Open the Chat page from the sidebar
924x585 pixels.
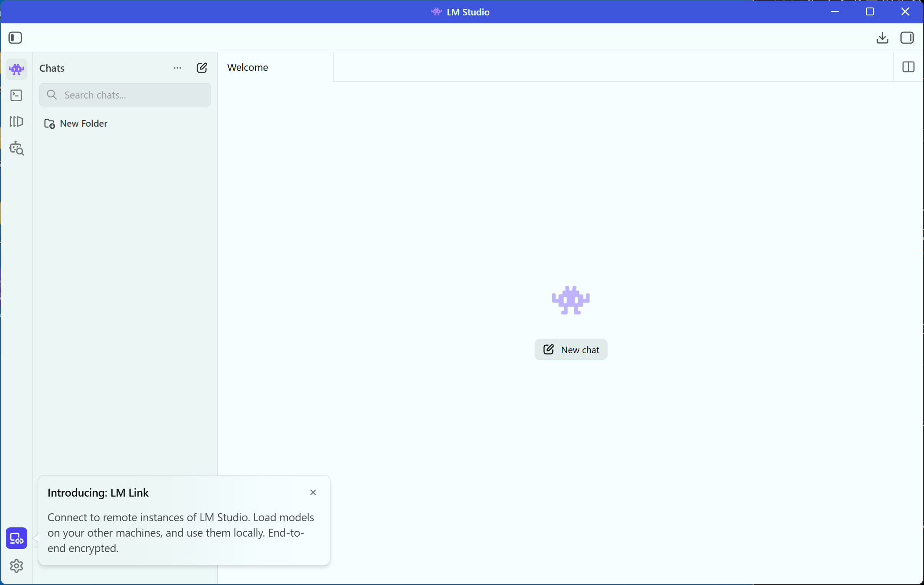click(16, 69)
